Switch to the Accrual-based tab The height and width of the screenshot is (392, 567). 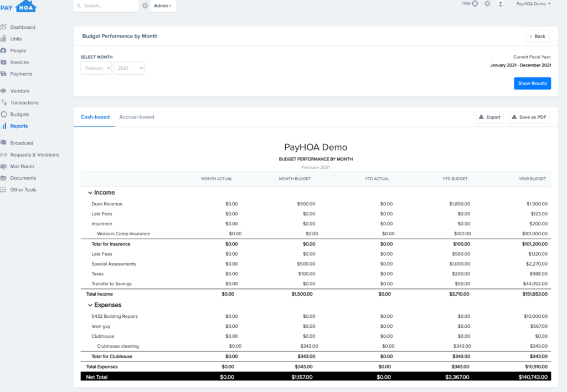(x=137, y=117)
